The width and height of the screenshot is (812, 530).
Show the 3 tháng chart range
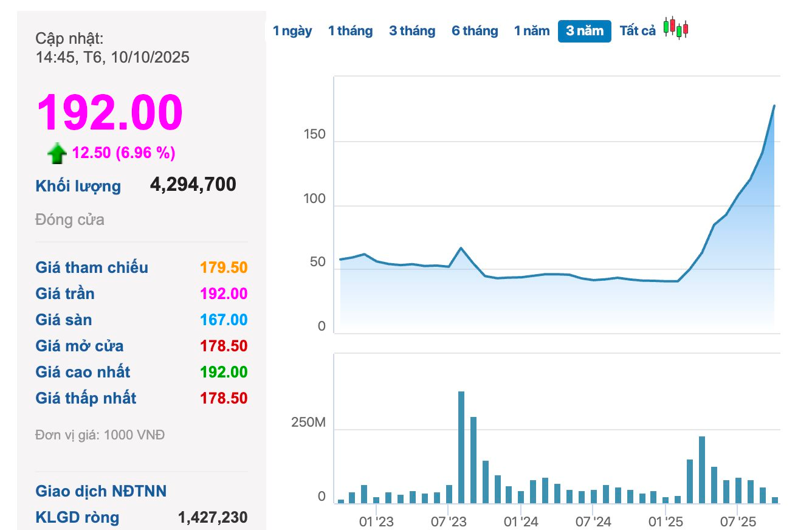coord(412,31)
